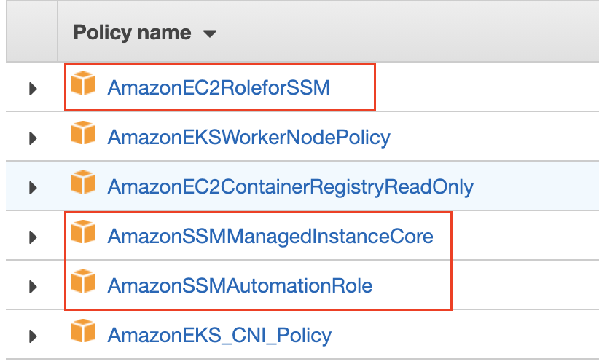Open the AmazonSSMManagedInstanceCore policy link
The image size is (599, 364).
[x=270, y=237]
